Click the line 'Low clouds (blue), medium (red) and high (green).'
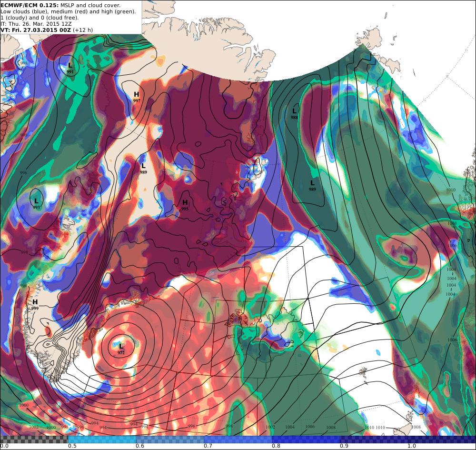 (x=68, y=11)
